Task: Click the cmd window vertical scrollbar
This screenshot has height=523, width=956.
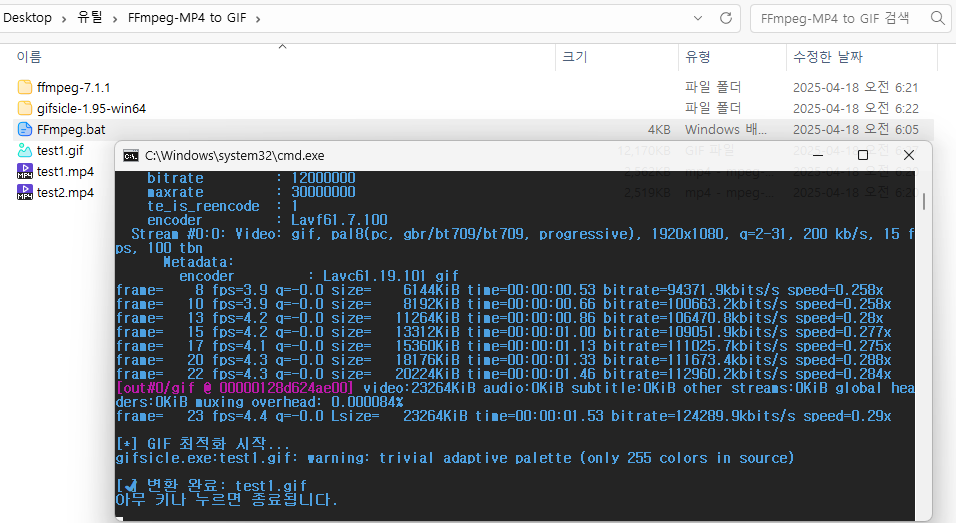Action: [x=924, y=202]
